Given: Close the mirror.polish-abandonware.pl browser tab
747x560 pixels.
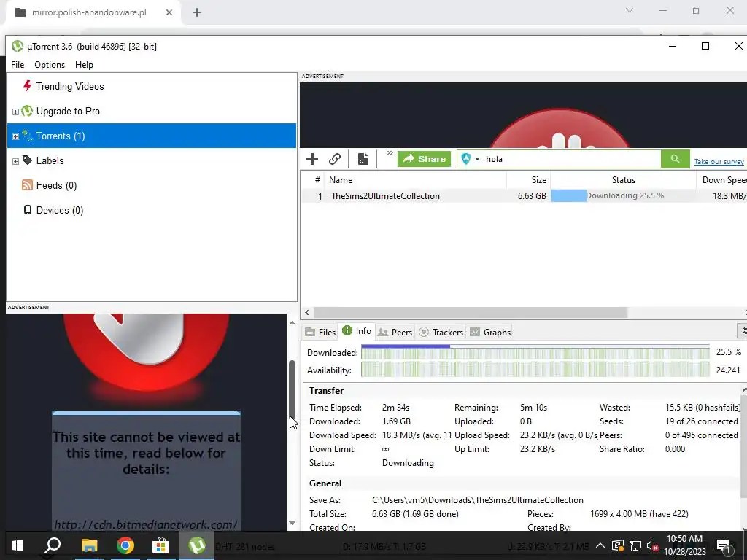Looking at the screenshot, I should [x=169, y=12].
